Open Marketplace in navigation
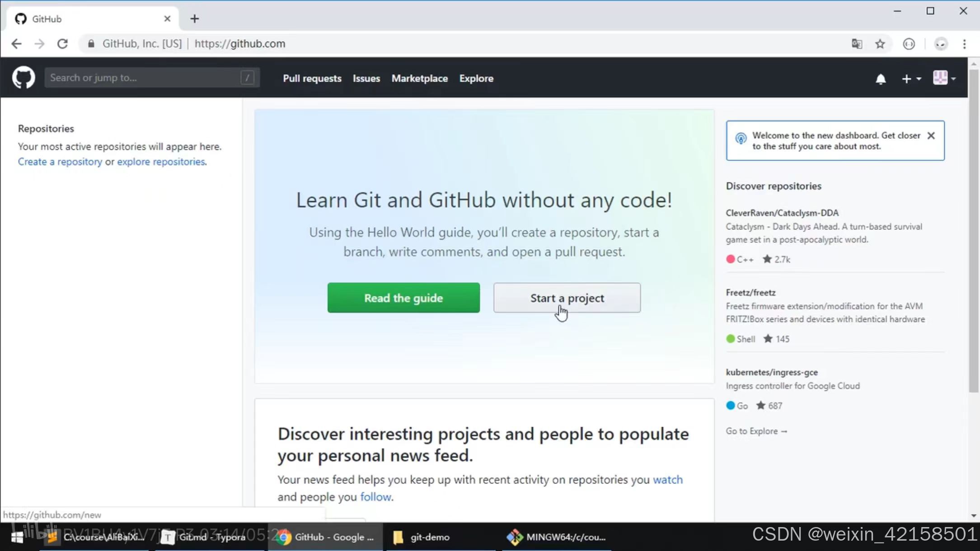The width and height of the screenshot is (980, 551). 420,78
